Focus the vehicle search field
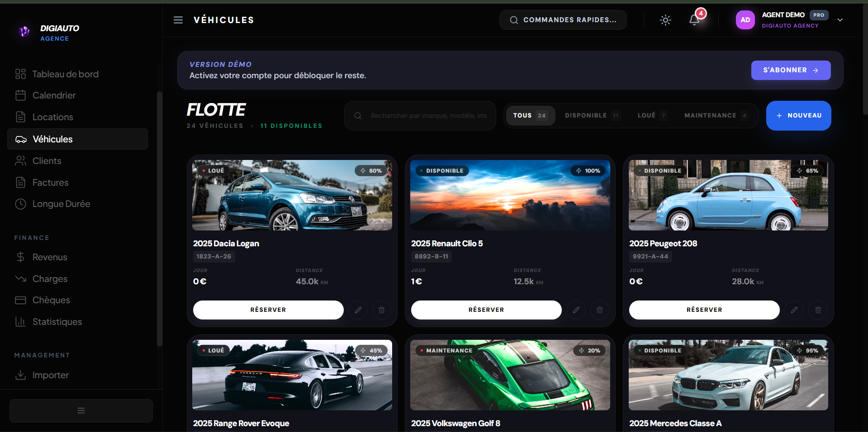This screenshot has height=432, width=868. pyautogui.click(x=420, y=116)
